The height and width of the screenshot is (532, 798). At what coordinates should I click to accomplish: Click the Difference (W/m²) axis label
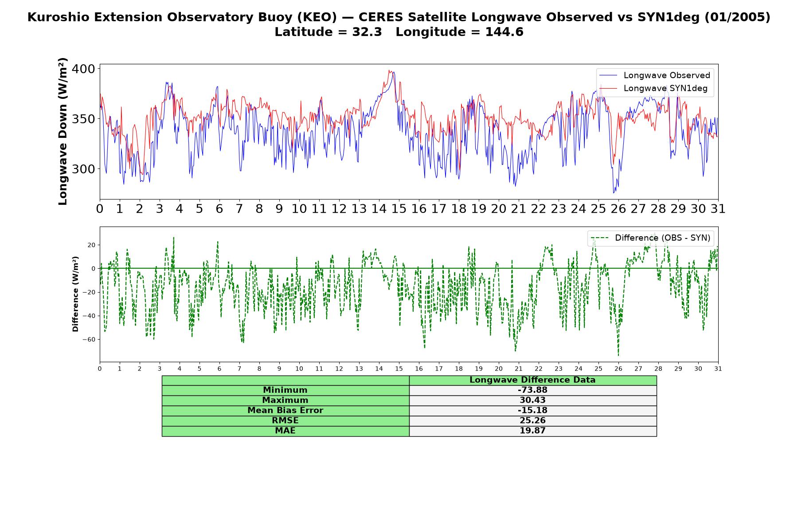[x=75, y=294]
